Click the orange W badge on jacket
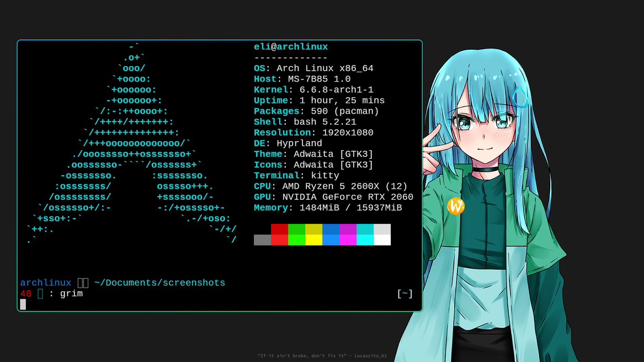 pos(456,206)
